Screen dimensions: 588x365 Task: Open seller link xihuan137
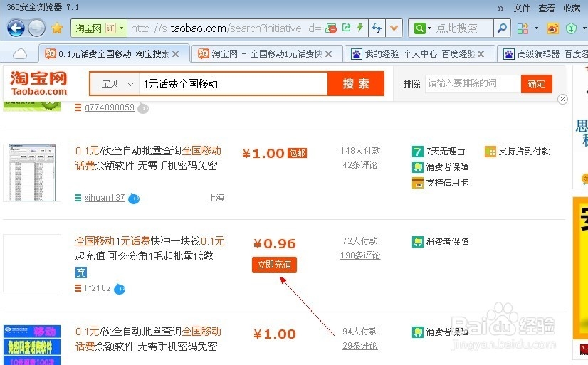pos(104,198)
